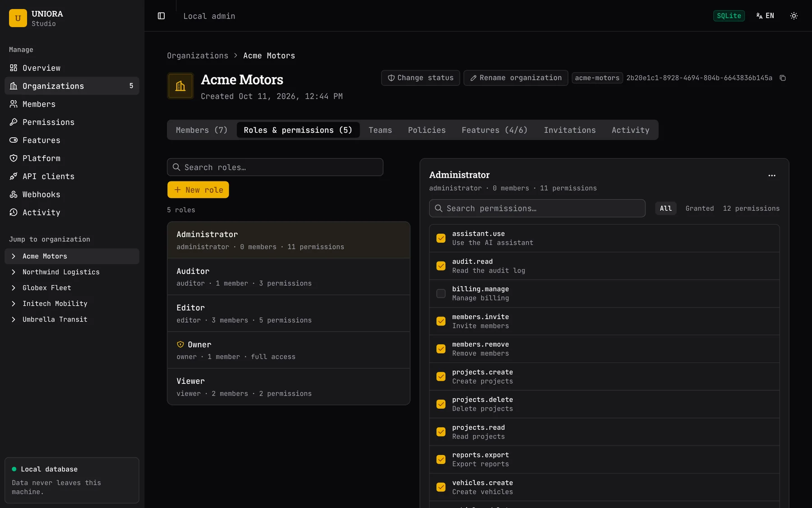Uncheck the audit.read permission
Viewport: 812px width, 508px height.
[441, 266]
